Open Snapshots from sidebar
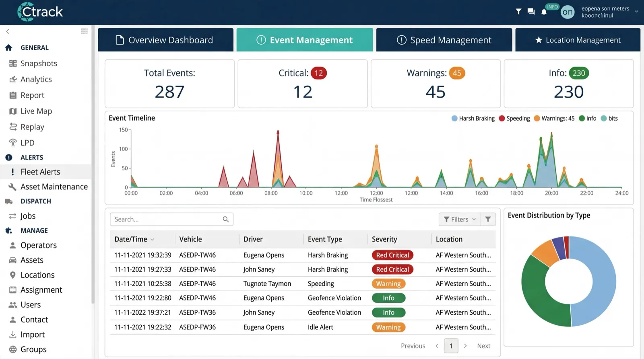Viewport: 644px width, 359px height. click(39, 64)
